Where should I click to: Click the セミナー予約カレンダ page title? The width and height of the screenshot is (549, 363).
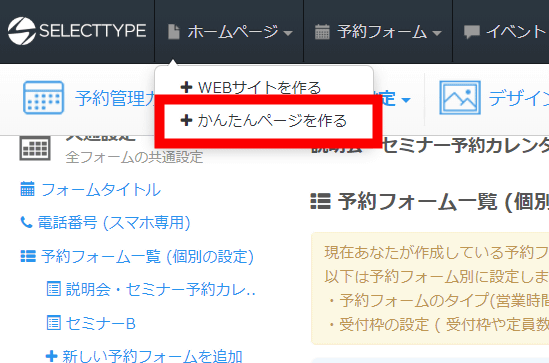[466, 145]
